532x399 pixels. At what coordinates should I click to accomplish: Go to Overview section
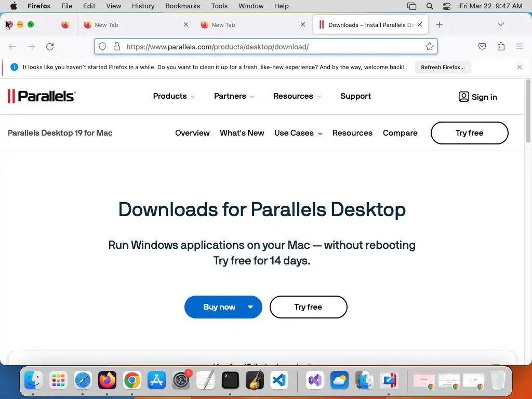[x=192, y=133]
